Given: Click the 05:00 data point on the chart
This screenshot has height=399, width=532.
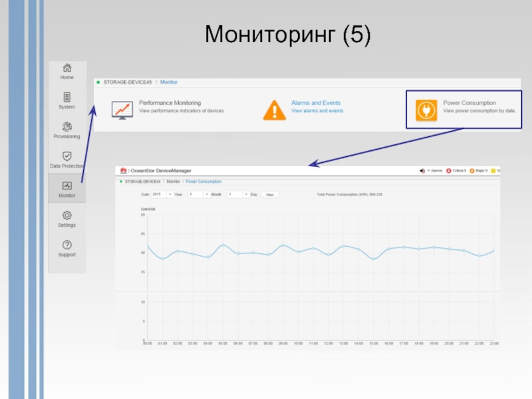Looking at the screenshot, I should pyautogui.click(x=223, y=245).
